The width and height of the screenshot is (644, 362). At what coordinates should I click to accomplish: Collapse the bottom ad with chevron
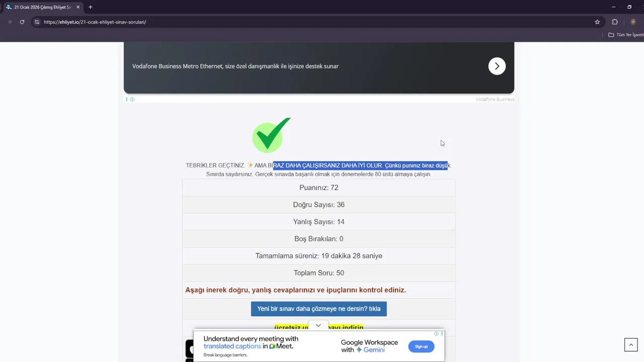click(x=318, y=325)
